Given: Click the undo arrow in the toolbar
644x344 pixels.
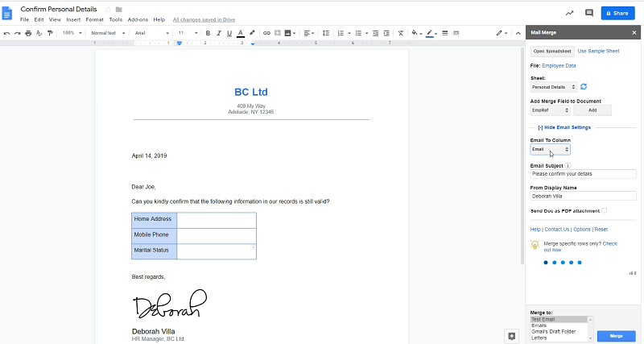Looking at the screenshot, I should click(x=7, y=33).
